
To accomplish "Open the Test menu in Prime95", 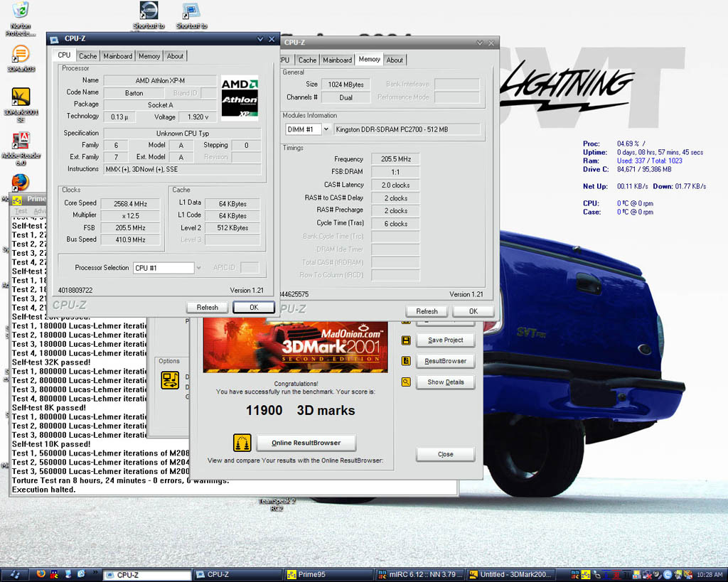I will click(x=21, y=211).
